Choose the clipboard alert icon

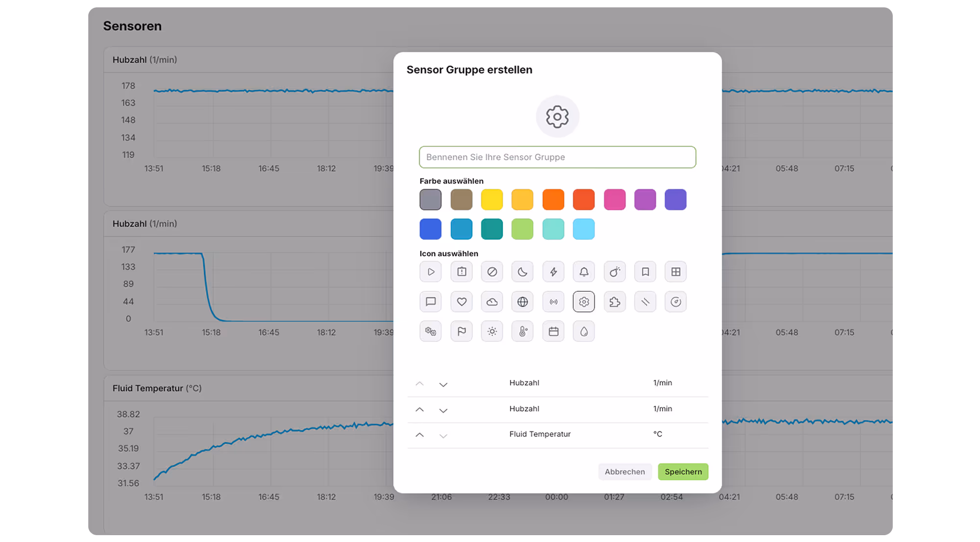461,272
